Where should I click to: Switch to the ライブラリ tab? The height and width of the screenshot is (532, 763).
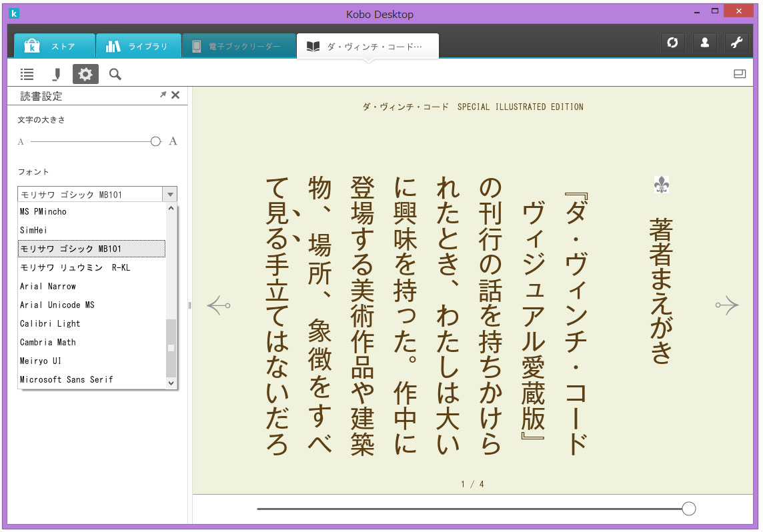139,46
